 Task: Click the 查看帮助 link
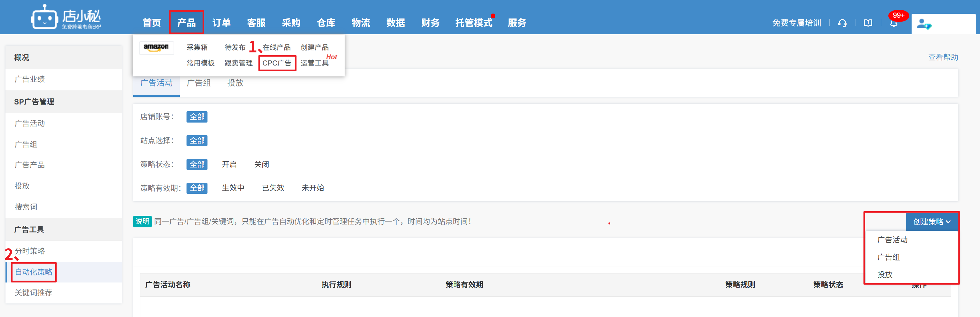click(943, 57)
